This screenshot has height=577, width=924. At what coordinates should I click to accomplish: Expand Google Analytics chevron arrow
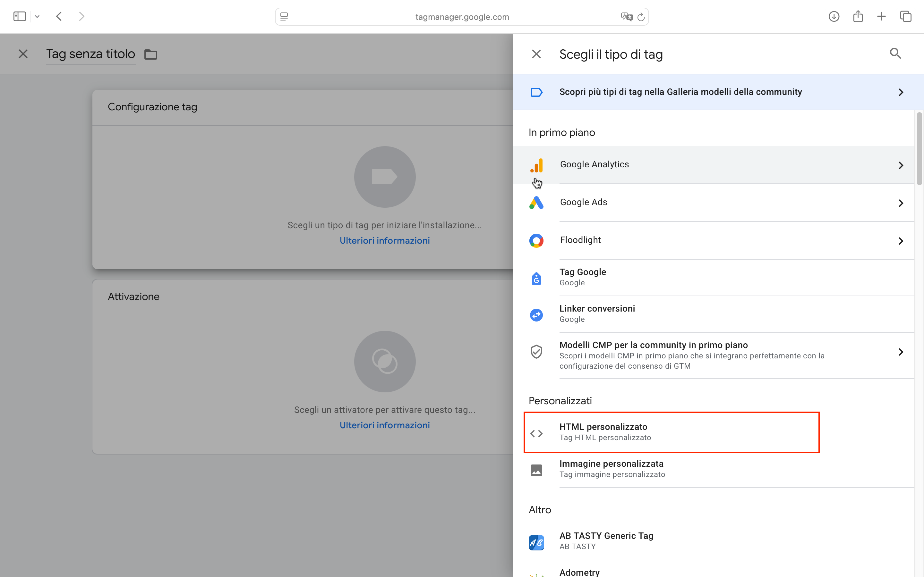coord(901,165)
